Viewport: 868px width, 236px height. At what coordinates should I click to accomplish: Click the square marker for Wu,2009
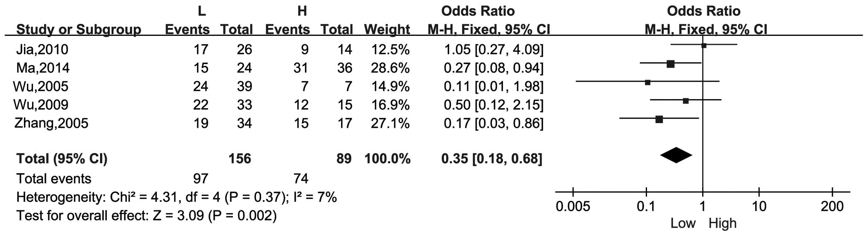click(x=686, y=101)
